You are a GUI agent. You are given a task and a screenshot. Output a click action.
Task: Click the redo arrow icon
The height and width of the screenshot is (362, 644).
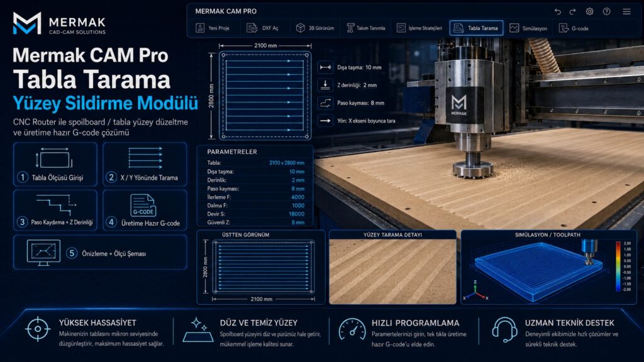pos(572,11)
